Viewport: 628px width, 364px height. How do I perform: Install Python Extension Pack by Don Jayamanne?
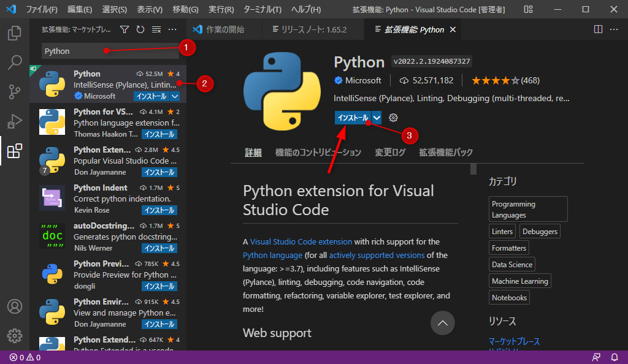tap(159, 172)
